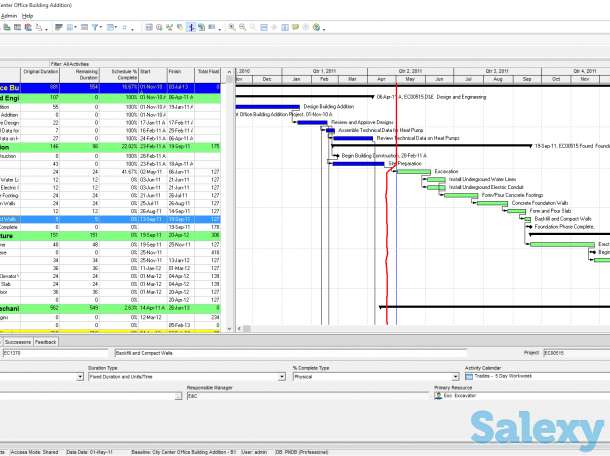Zoom out the Gantt chart timescale
Viewport: 610px width, 456px height.
tap(242, 27)
